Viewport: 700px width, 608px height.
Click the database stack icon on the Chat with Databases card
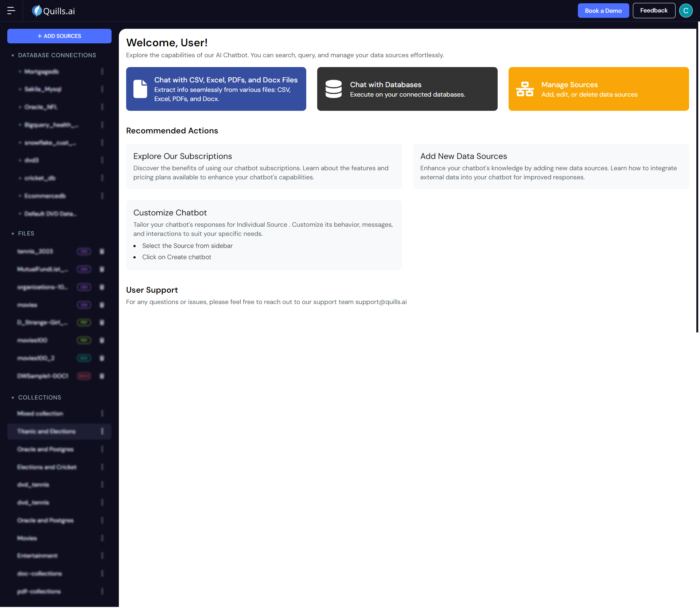tap(333, 89)
